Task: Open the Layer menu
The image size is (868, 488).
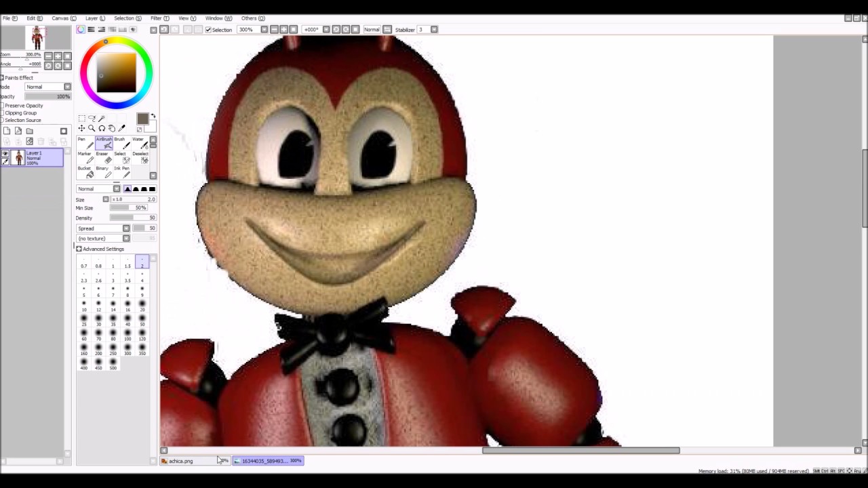Action: pyautogui.click(x=95, y=18)
